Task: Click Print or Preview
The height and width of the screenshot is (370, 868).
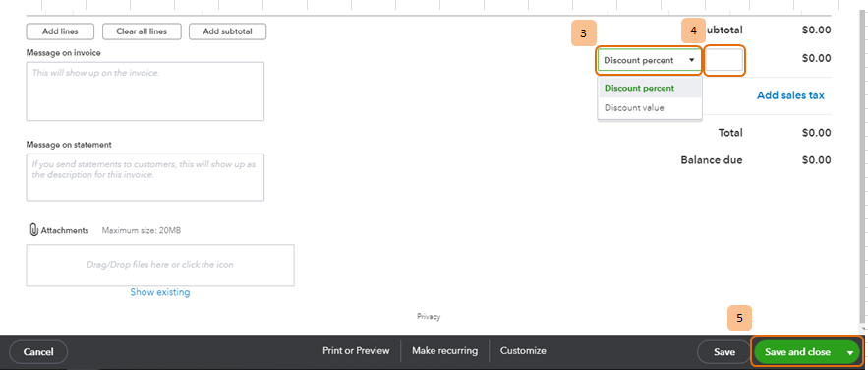Action: tap(356, 351)
